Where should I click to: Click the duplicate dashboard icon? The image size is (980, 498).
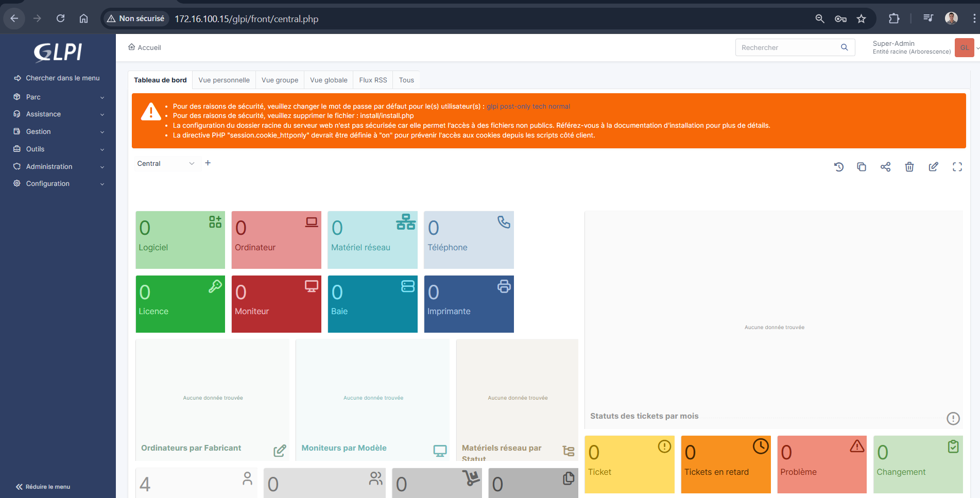click(x=862, y=167)
